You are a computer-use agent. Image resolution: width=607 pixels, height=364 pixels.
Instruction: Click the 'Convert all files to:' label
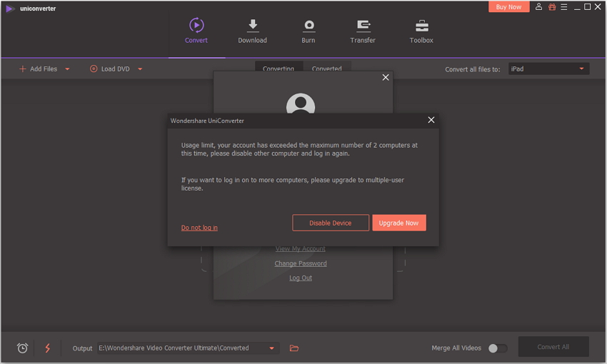click(x=472, y=69)
